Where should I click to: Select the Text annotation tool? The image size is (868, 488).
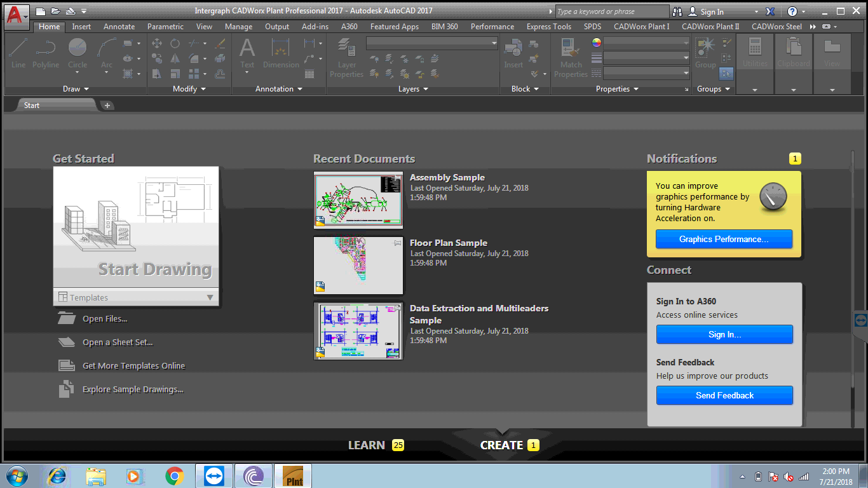[247, 53]
